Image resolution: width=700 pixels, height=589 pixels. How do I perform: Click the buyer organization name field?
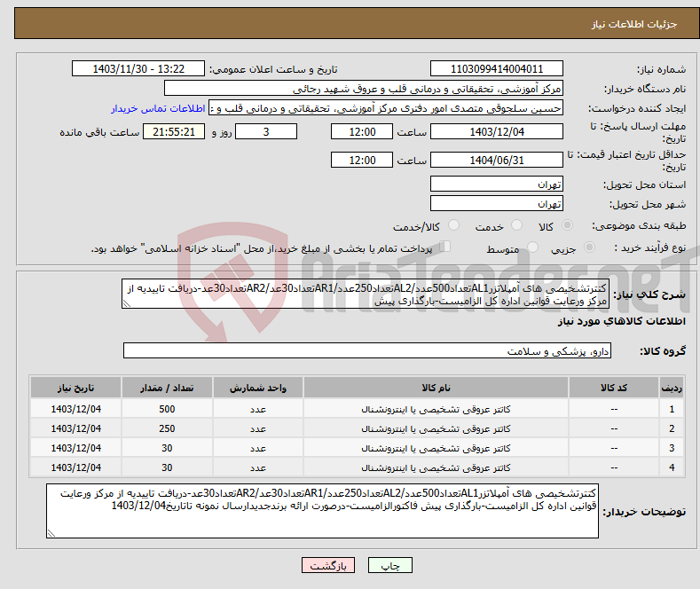[x=364, y=89]
